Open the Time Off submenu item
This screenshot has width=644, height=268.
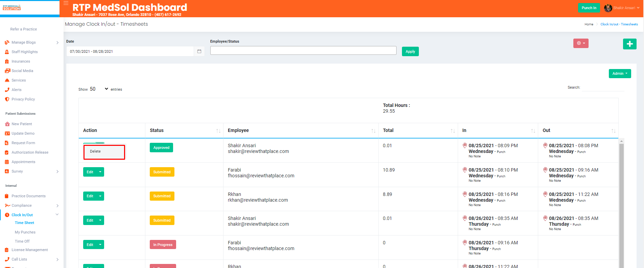click(22, 241)
